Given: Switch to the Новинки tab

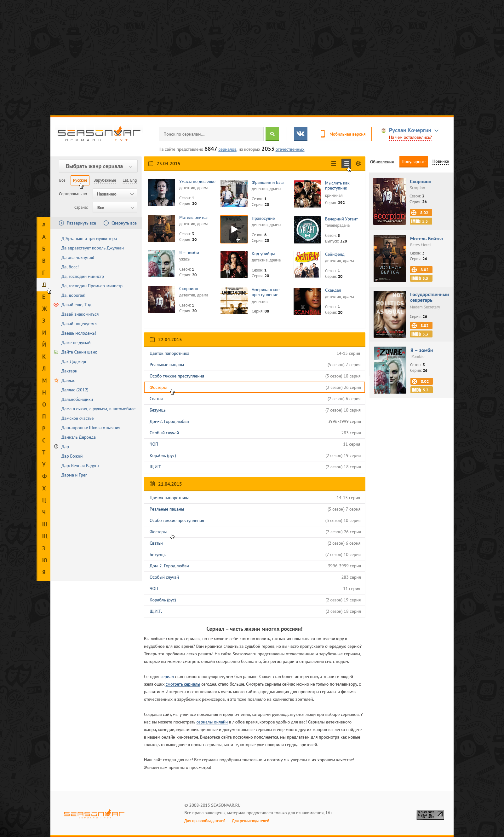Looking at the screenshot, I should (x=440, y=161).
